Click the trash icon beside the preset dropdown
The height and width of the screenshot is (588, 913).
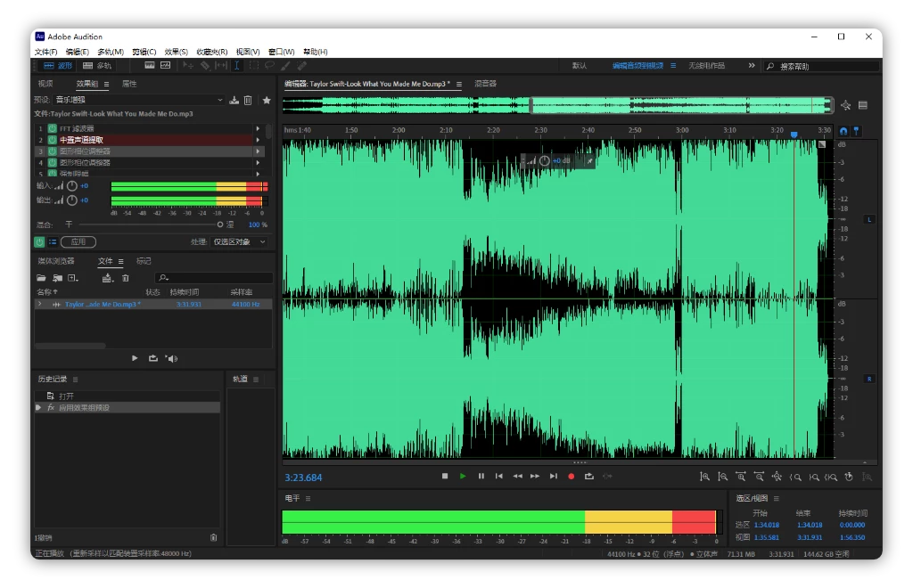[248, 101]
